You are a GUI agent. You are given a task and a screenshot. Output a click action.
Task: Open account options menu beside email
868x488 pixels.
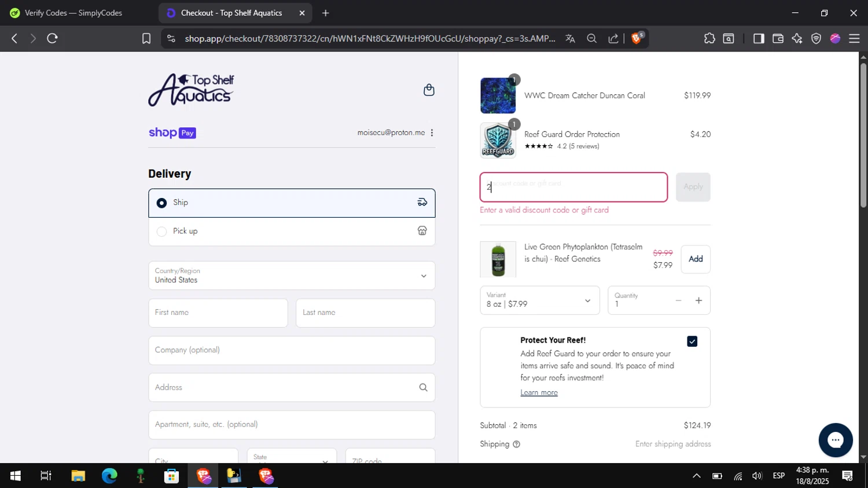[x=432, y=133]
